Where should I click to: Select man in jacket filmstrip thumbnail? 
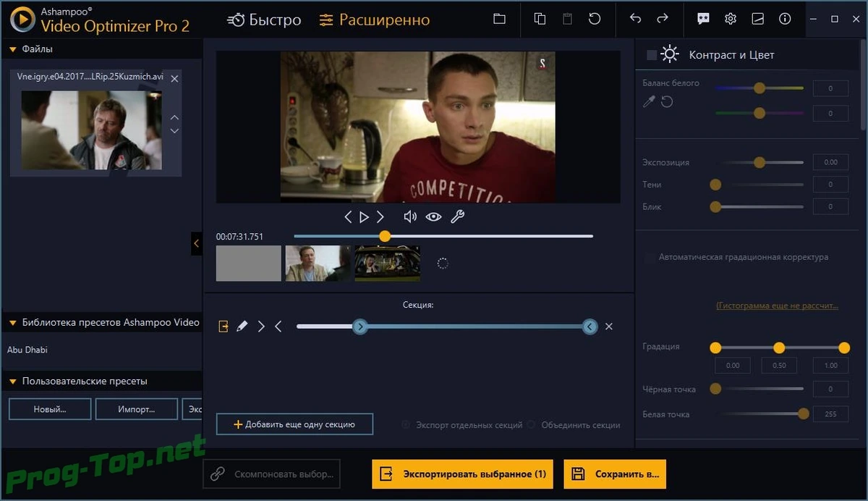[318, 264]
